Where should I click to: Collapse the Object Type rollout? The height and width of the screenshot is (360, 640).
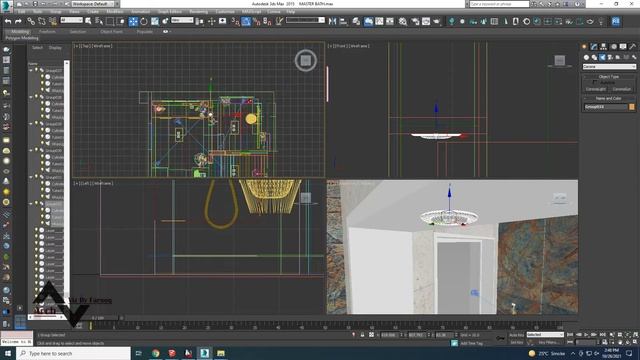(x=609, y=77)
